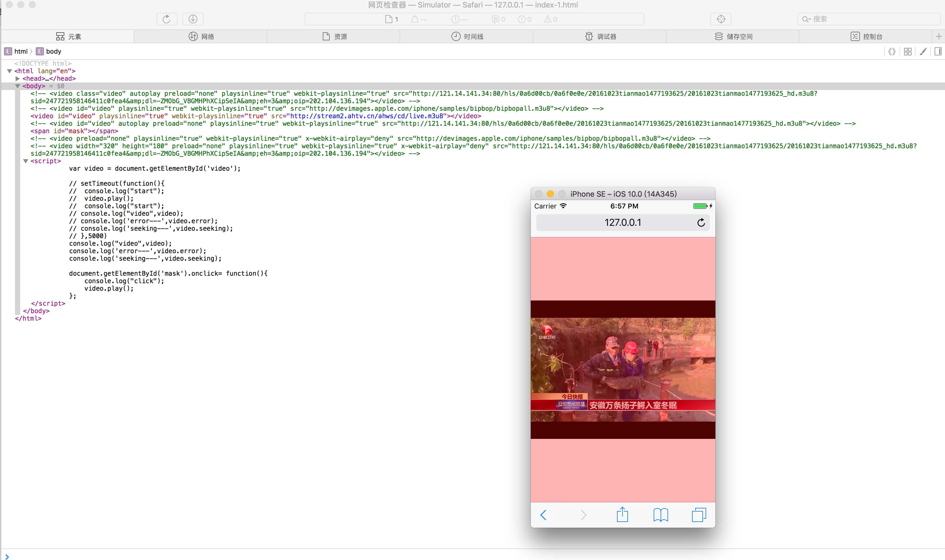Toggle the details sidebar icon
The width and height of the screenshot is (945, 560).
(x=938, y=52)
